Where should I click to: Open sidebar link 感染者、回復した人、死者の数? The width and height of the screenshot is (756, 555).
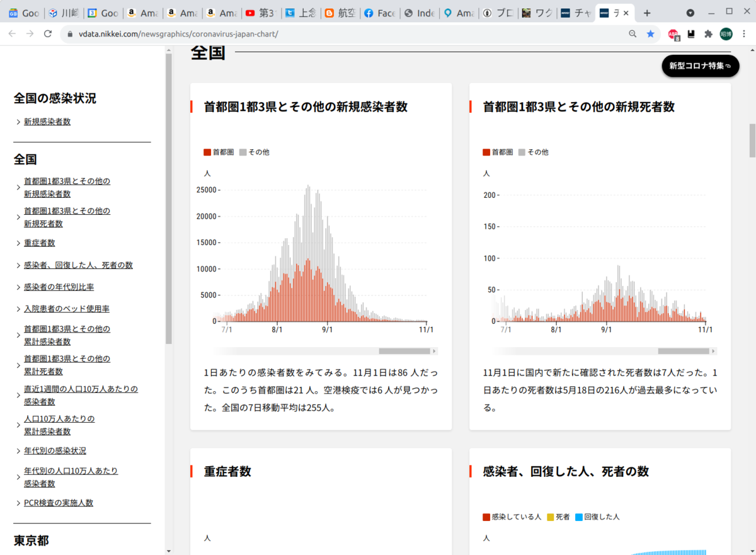78,265
